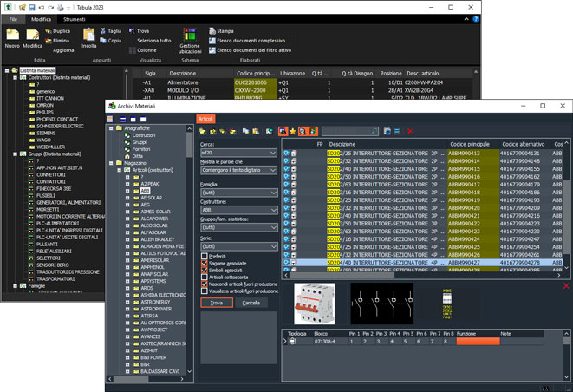This screenshot has height=392, width=573.
Task: Open the Mostra le parole che dropdown
Action: click(x=239, y=170)
